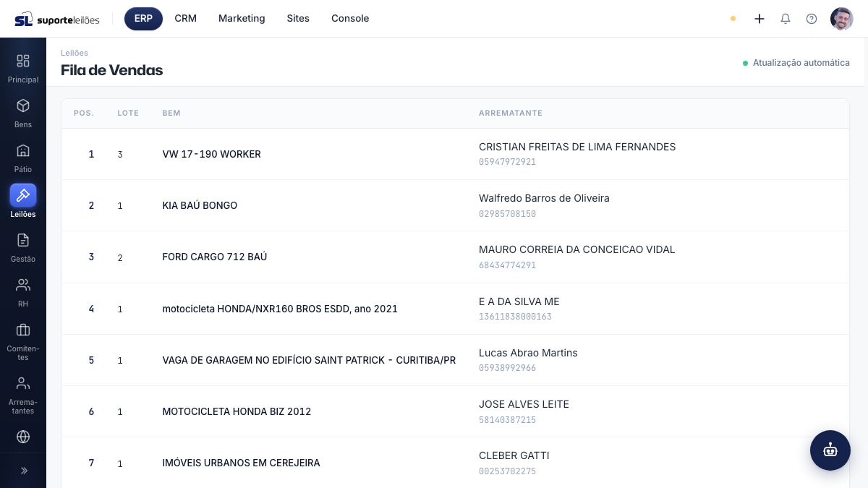Select VAGA DE GARAGEM NO EDIFÍCIO SAINT PATRICK item
868x488 pixels.
click(309, 360)
